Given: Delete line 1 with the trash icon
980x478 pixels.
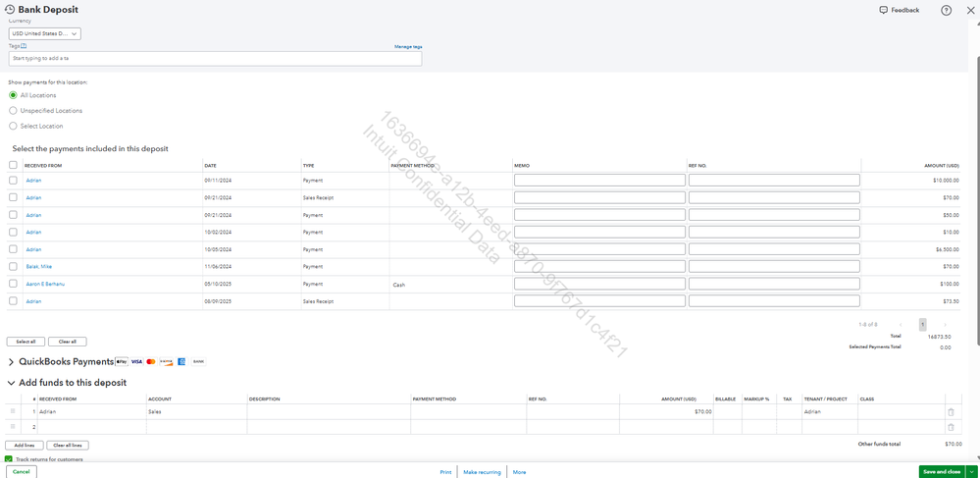Looking at the screenshot, I should (951, 411).
